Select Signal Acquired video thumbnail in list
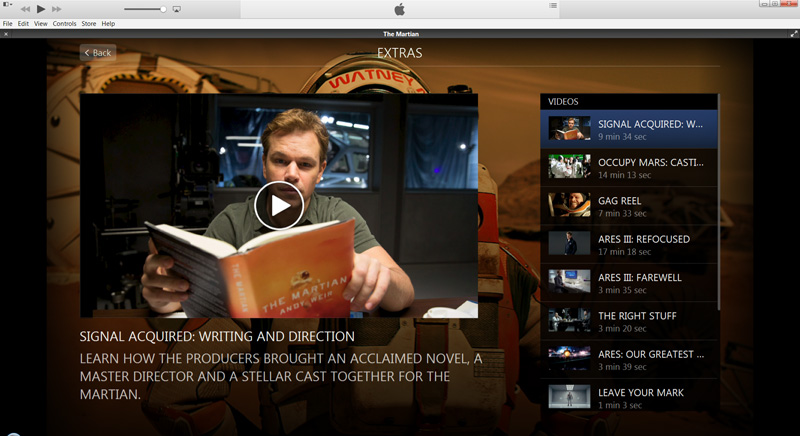 click(569, 129)
